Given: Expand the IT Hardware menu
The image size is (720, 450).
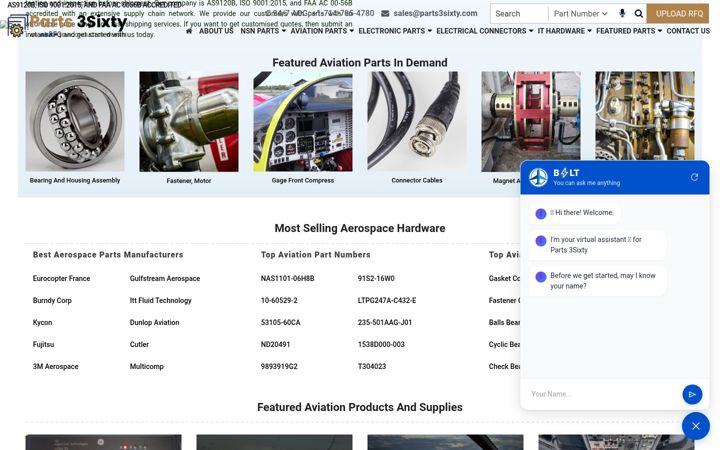Looking at the screenshot, I should (x=564, y=31).
